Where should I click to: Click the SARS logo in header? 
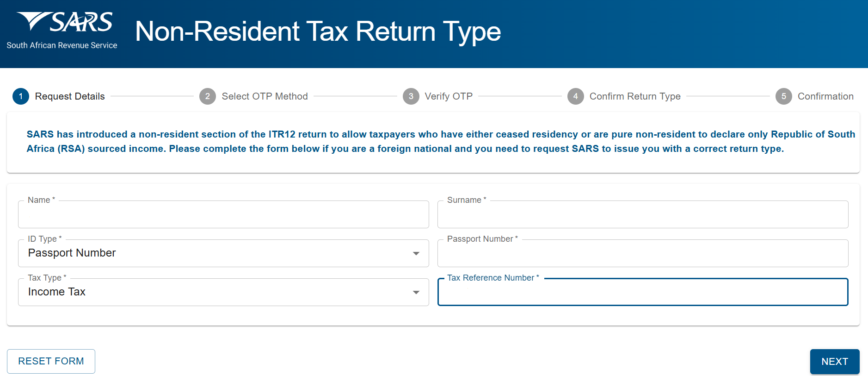[x=62, y=31]
